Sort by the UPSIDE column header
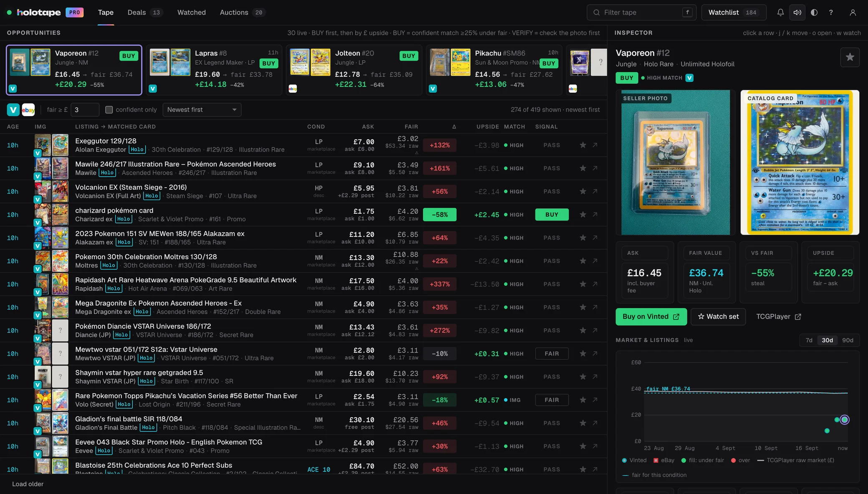The image size is (868, 494). tap(487, 127)
